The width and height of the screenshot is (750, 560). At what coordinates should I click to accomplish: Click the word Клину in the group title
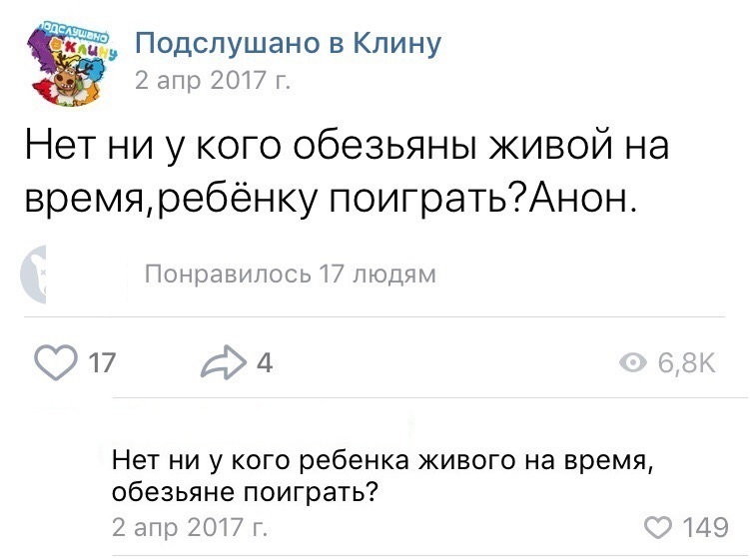pos(396,43)
